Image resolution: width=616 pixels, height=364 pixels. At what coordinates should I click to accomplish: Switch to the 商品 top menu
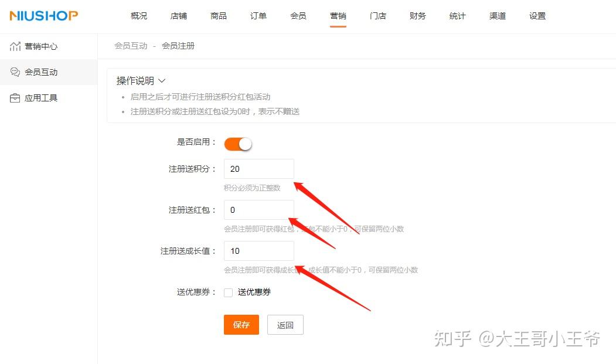pos(219,16)
